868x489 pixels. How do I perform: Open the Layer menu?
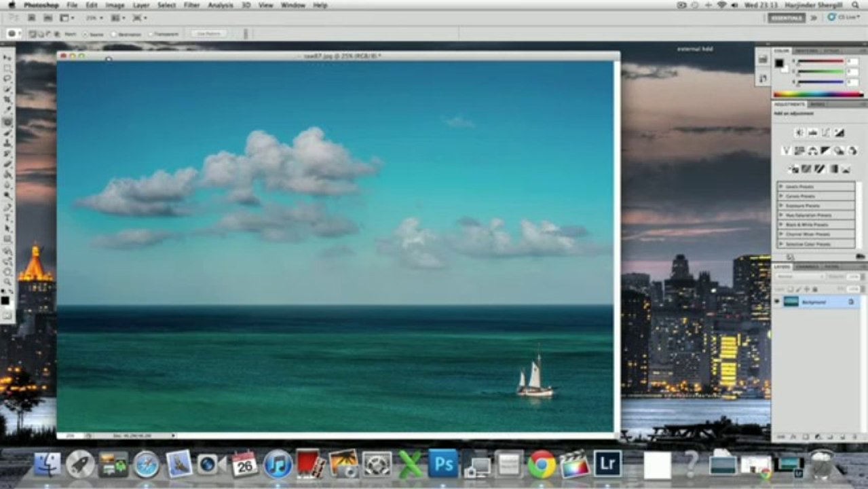[x=140, y=5]
